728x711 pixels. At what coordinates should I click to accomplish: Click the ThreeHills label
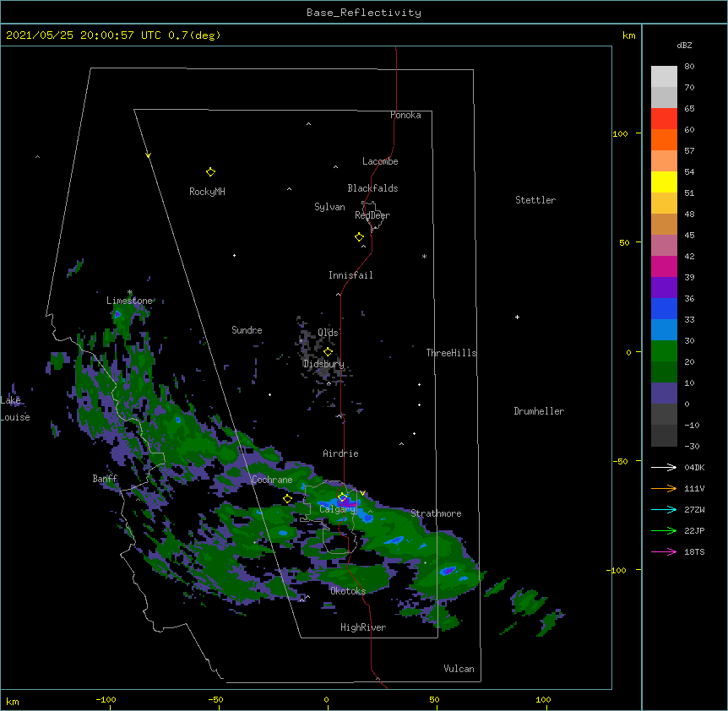click(x=451, y=353)
